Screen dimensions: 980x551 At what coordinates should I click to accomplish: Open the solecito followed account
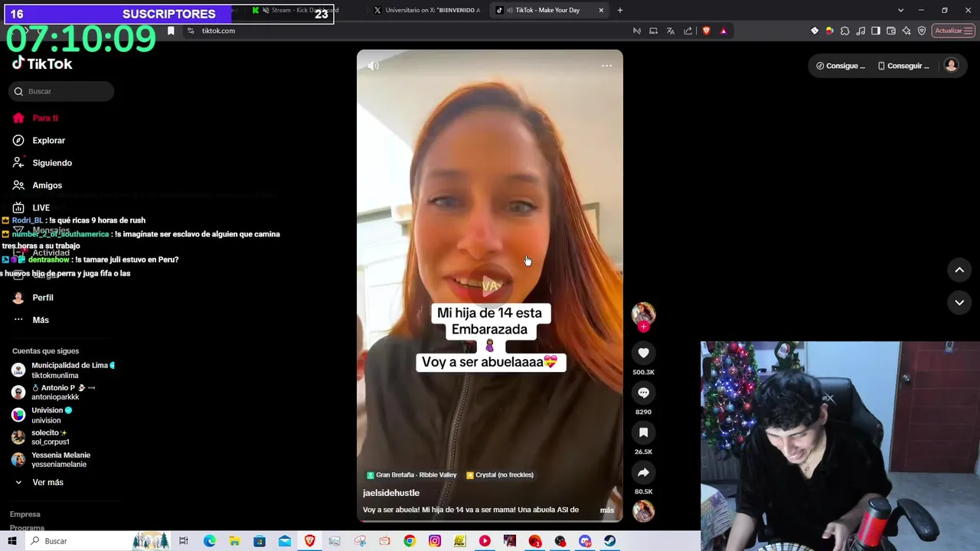point(41,437)
